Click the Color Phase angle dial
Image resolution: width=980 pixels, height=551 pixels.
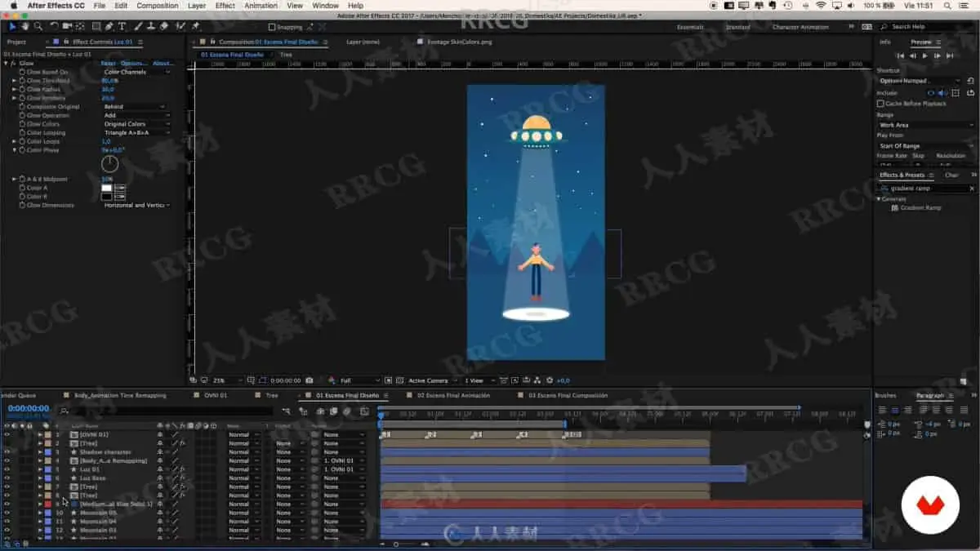click(109, 164)
